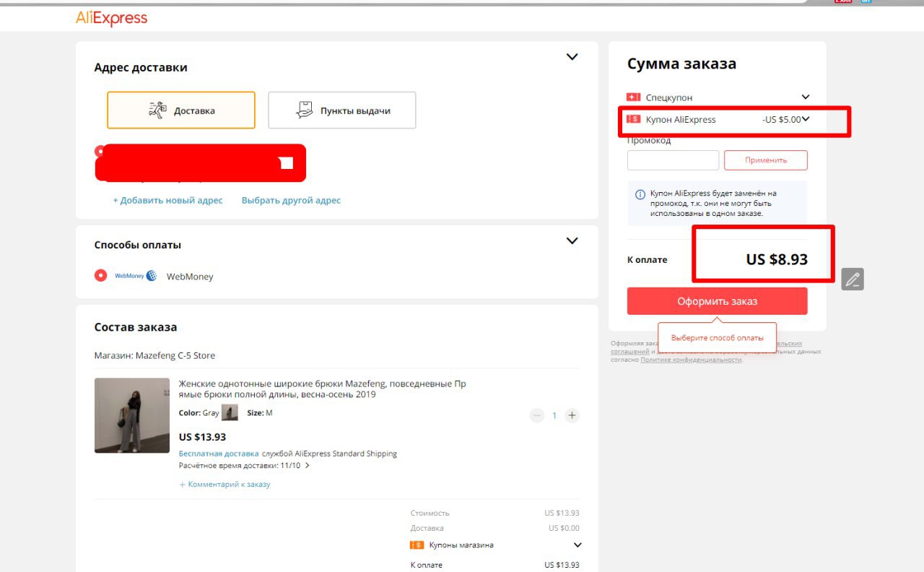The image size is (924, 572).
Task: Collapse the Адрес доставки section
Action: tap(572, 57)
